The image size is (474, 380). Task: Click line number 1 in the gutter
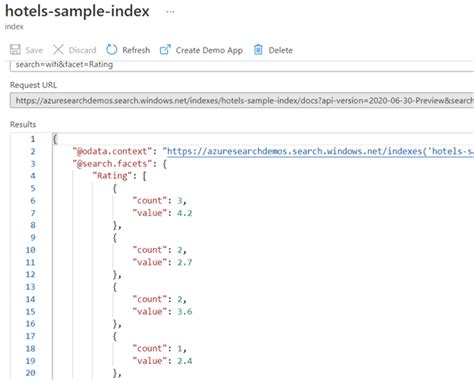click(x=33, y=139)
